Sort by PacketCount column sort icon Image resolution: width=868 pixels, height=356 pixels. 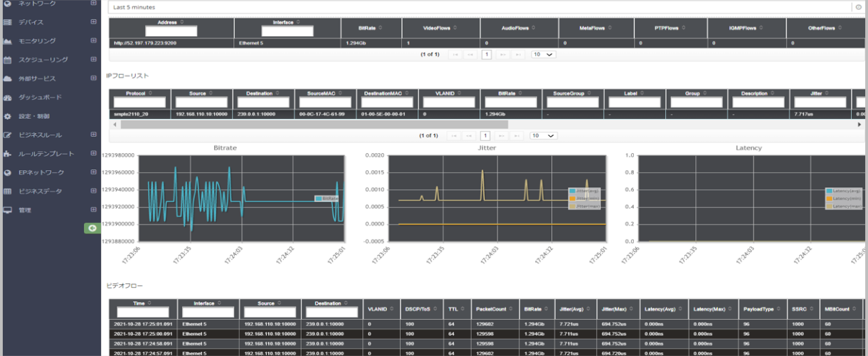(511, 310)
